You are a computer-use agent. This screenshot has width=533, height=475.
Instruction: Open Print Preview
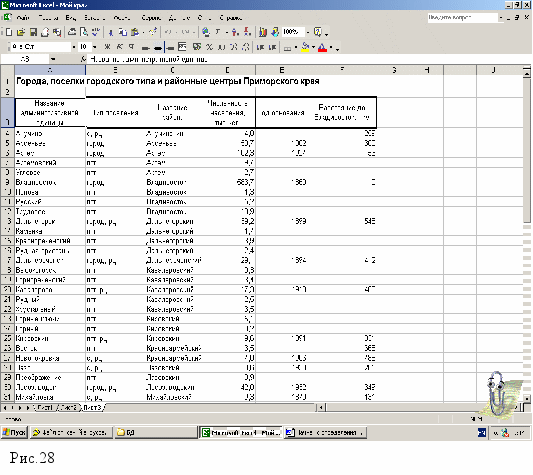[84, 32]
